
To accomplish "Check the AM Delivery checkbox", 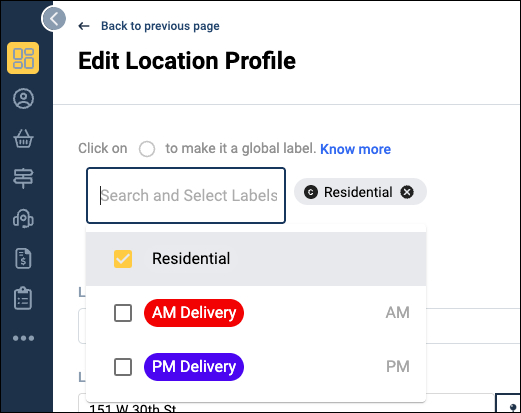I will 123,313.
